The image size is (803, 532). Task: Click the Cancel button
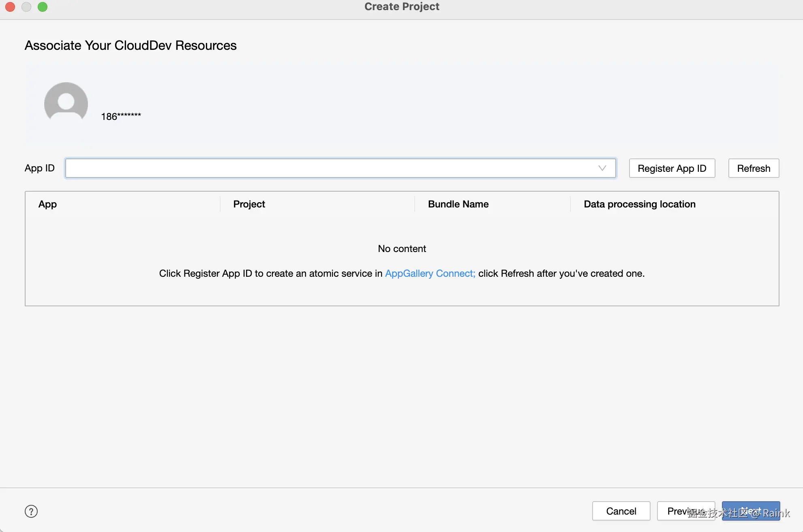pos(621,511)
